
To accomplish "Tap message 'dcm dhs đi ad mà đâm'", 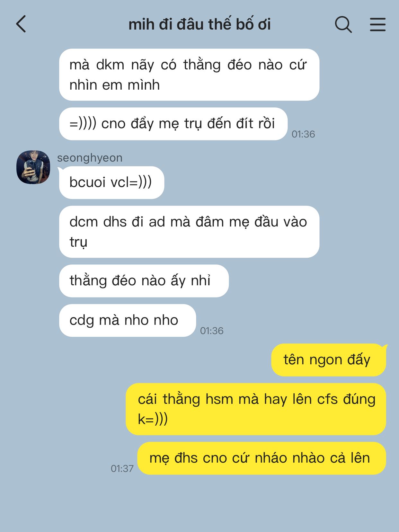I will (189, 232).
